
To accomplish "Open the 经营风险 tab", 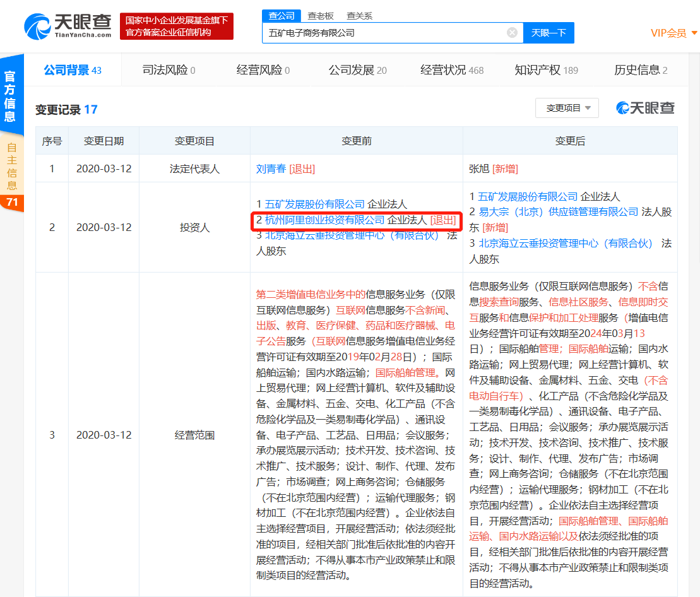I will [x=263, y=70].
